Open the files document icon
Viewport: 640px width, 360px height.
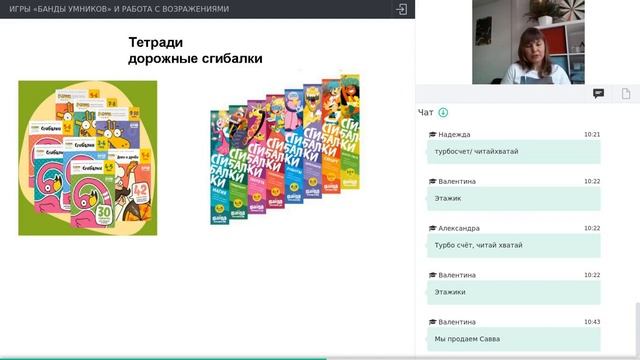(626, 94)
